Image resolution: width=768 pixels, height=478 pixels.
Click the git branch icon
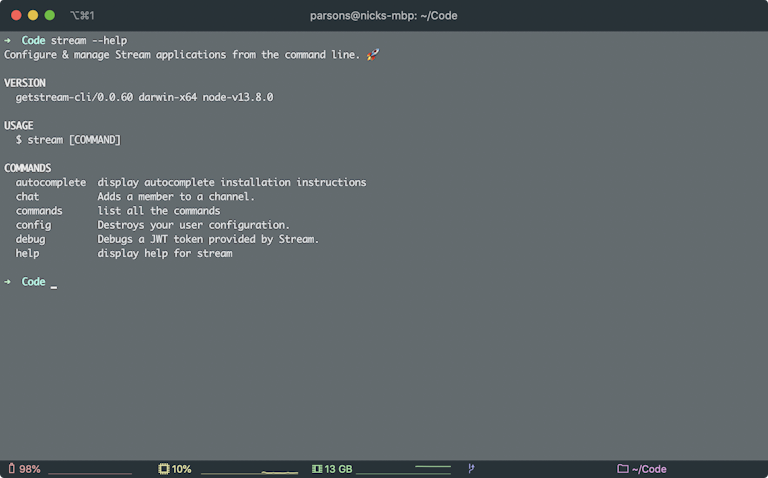pyautogui.click(x=471, y=468)
